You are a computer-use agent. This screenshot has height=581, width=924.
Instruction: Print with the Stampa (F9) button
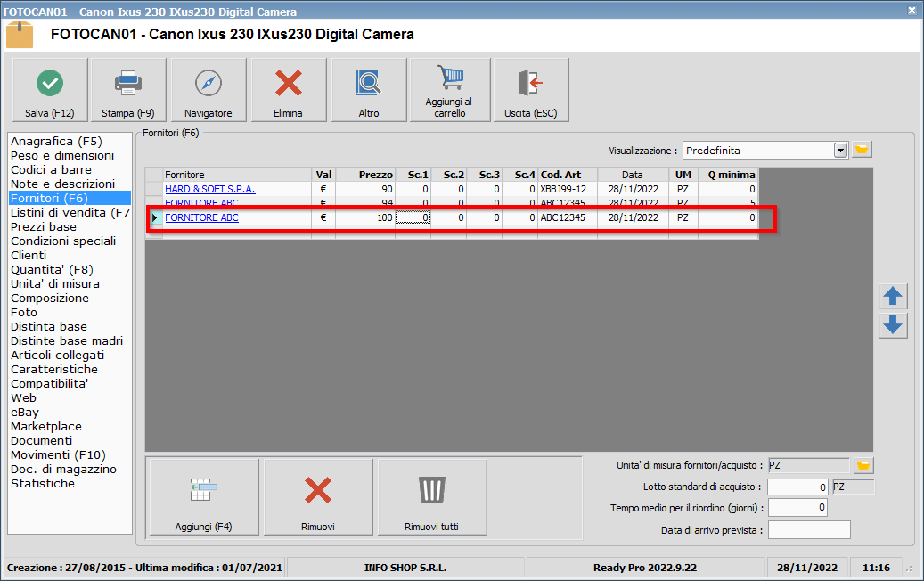click(x=128, y=90)
